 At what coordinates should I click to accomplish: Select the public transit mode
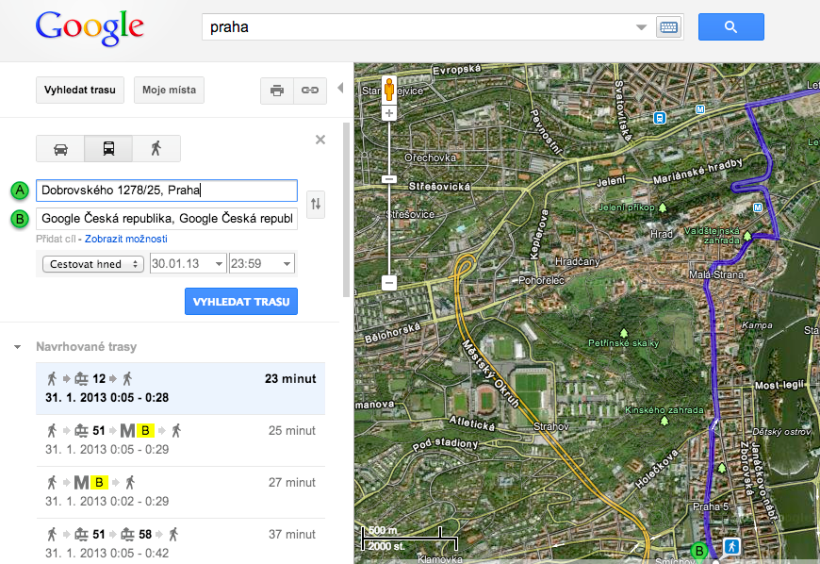pyautogui.click(x=109, y=149)
